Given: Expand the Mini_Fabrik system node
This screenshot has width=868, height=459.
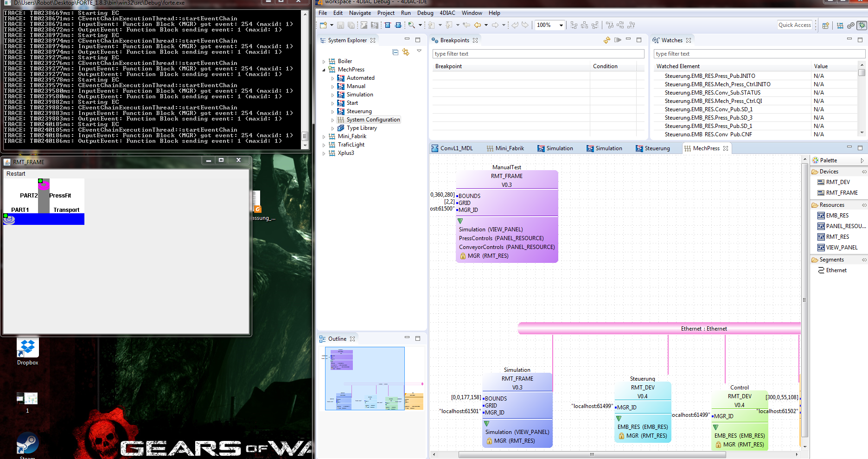Looking at the screenshot, I should point(324,136).
